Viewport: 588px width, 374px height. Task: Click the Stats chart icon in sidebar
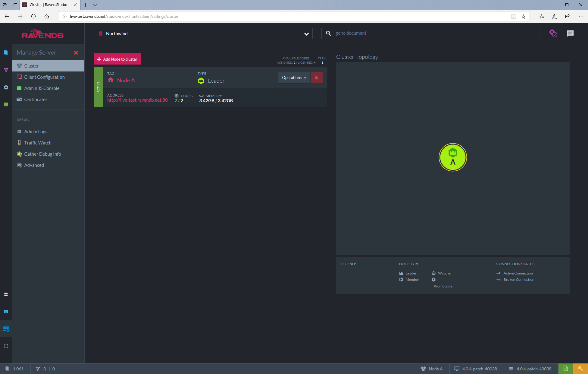click(6, 104)
